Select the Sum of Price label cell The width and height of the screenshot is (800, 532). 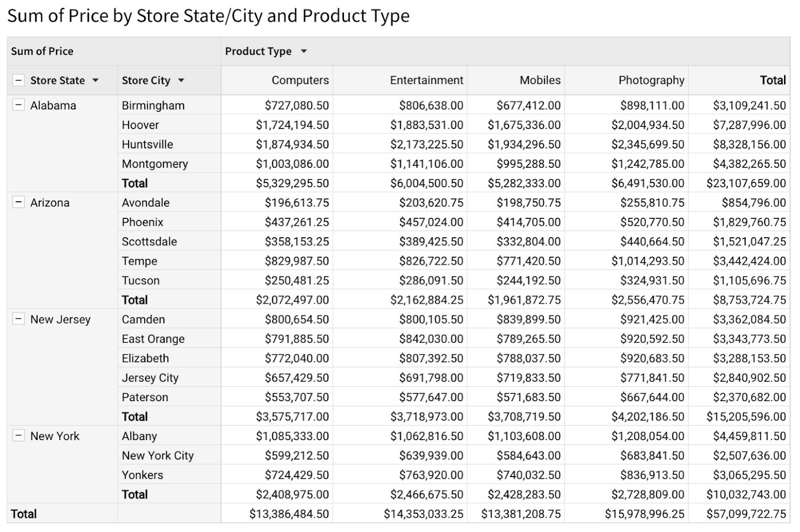click(42, 51)
